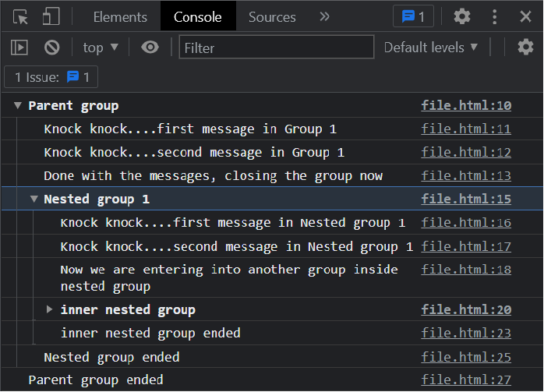Open the three-dot customize menu

495,16
